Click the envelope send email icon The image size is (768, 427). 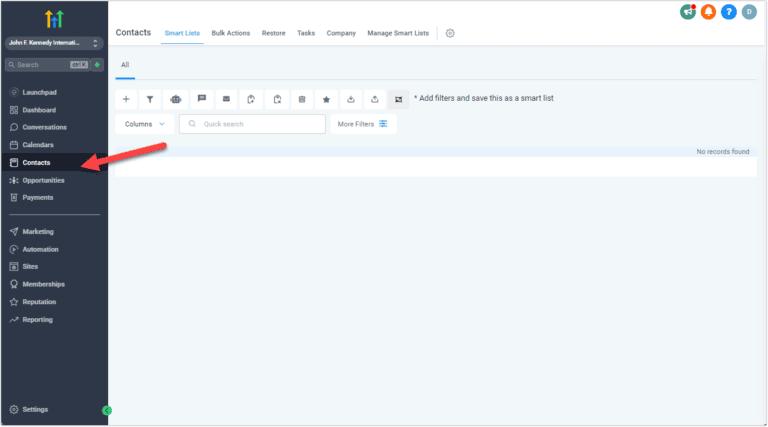click(x=226, y=99)
